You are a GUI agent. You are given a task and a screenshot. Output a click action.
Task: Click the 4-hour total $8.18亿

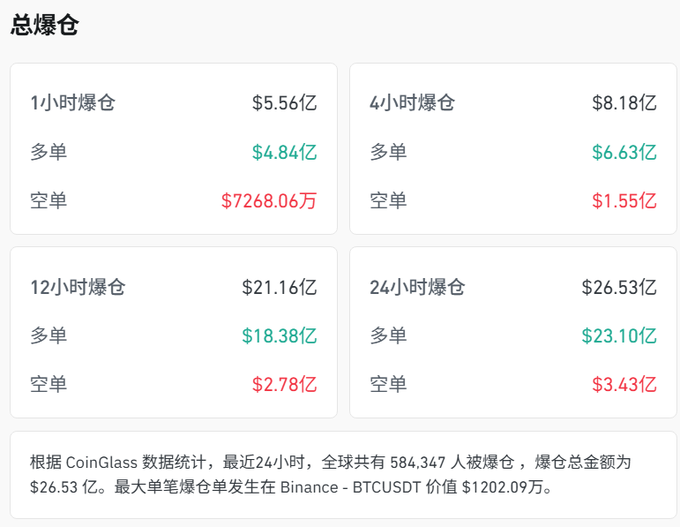point(624,102)
